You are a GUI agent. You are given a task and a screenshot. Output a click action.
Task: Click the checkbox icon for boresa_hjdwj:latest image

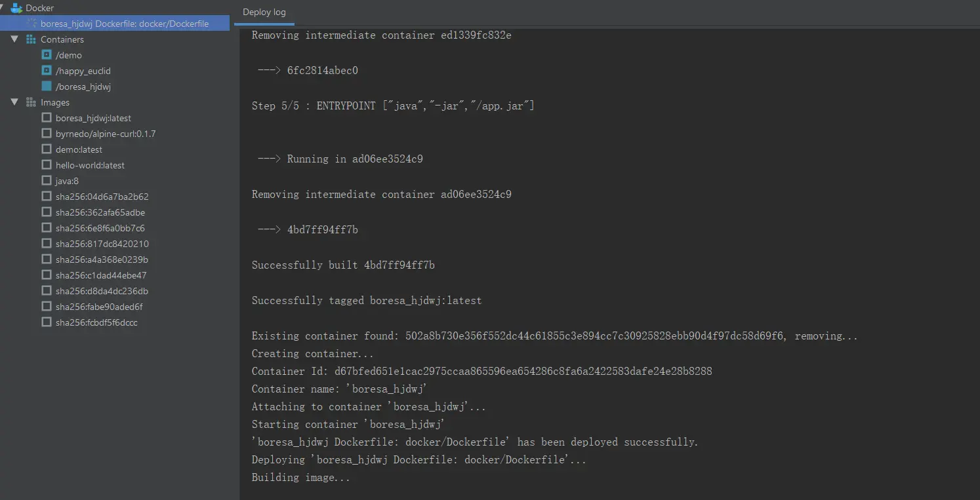[47, 118]
